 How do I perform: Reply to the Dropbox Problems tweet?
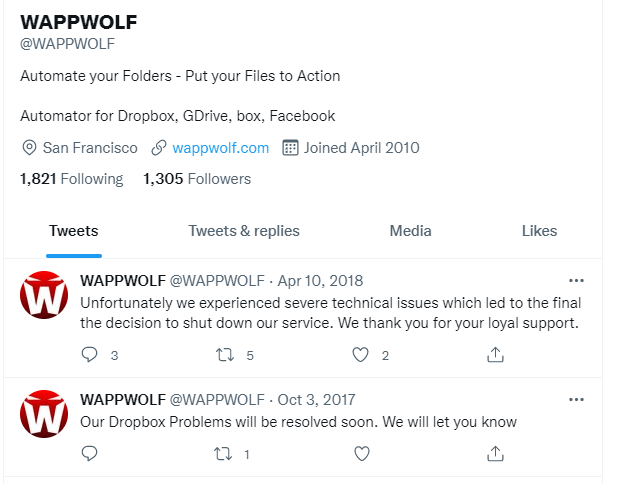point(89,454)
